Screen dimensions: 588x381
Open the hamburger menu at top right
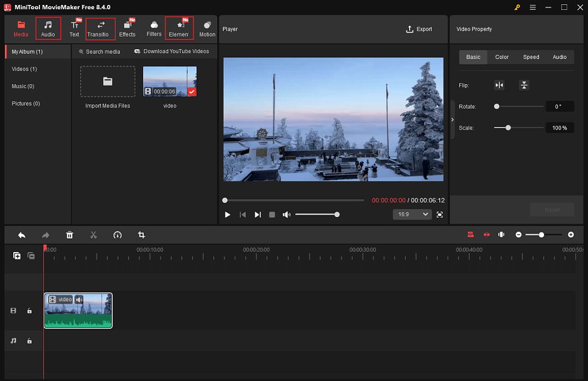point(532,8)
